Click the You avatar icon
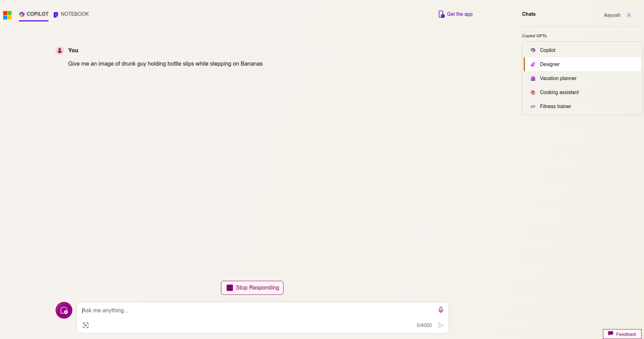This screenshot has height=339, width=644. [x=60, y=50]
